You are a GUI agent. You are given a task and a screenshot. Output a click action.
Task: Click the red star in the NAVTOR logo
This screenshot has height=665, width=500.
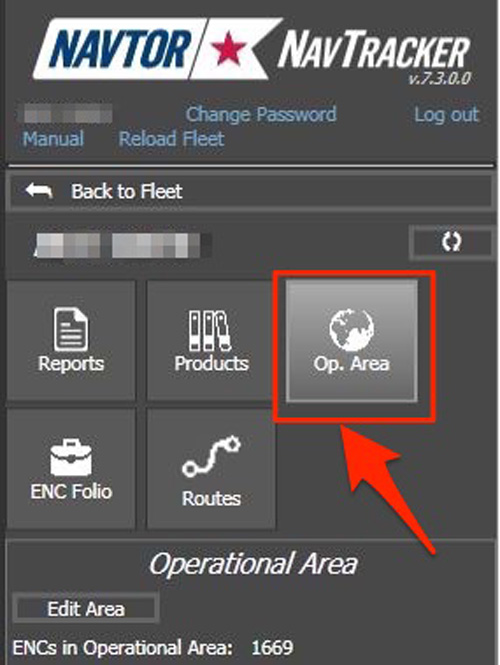pyautogui.click(x=229, y=49)
